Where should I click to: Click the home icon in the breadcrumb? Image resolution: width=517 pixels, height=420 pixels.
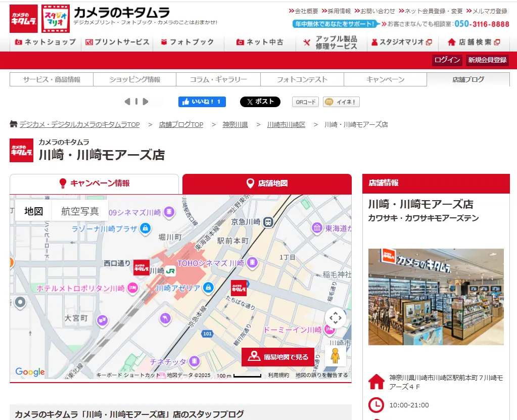14,124
